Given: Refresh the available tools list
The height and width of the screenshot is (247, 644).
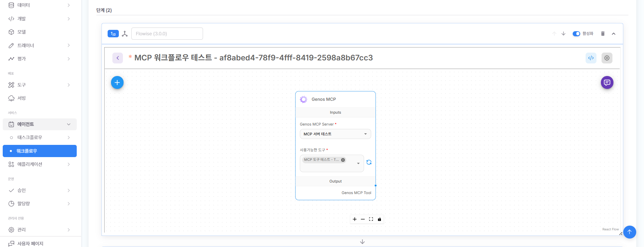Looking at the screenshot, I should point(369,163).
